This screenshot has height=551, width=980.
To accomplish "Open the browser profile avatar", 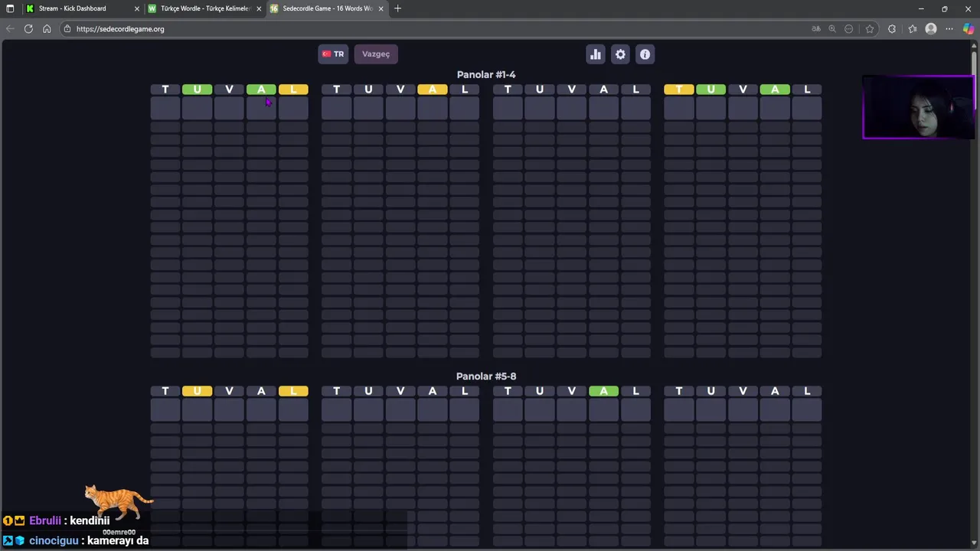I will [x=931, y=29].
